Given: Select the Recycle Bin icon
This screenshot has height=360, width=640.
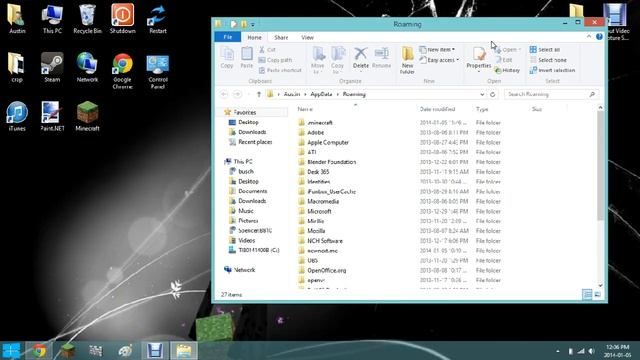Looking at the screenshot, I should click(87, 19).
